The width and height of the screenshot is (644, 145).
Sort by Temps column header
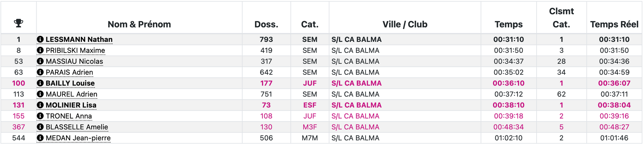tap(508, 24)
